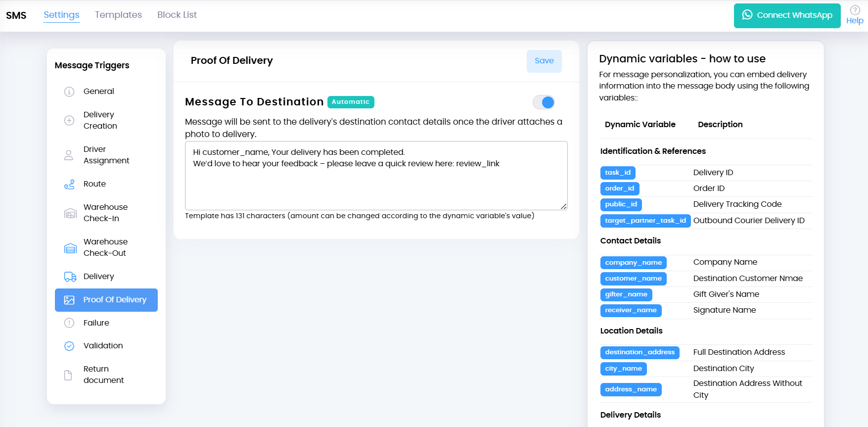The width and height of the screenshot is (868, 427).
Task: Click the Return document file icon
Action: [68, 375]
